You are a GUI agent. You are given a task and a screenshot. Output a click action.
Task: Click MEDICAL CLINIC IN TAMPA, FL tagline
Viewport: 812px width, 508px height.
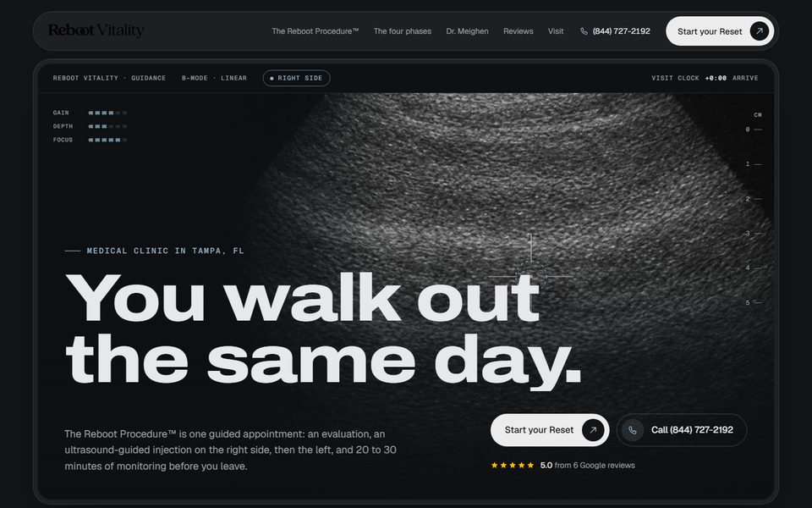click(x=165, y=251)
